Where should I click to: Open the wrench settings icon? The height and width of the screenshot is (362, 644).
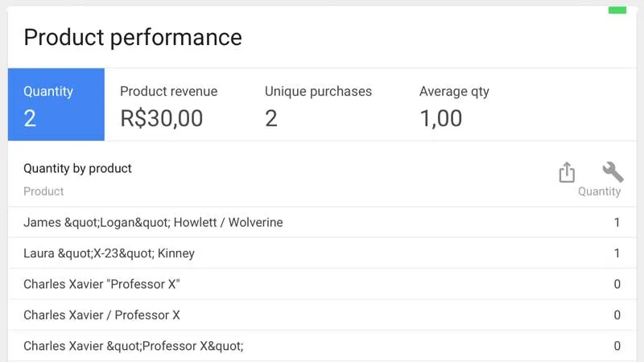613,171
